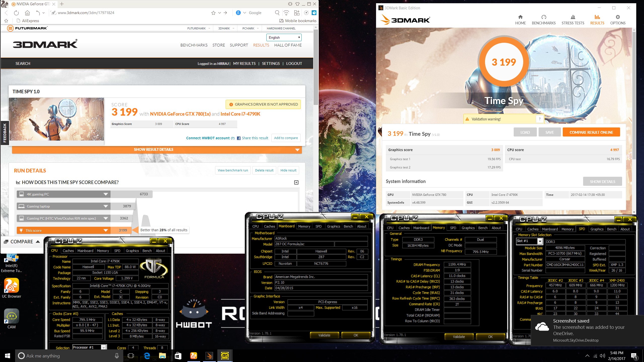The height and width of the screenshot is (362, 644).
Task: Click Validate in Mainboard CPU-Z window
Action: [x=324, y=335]
